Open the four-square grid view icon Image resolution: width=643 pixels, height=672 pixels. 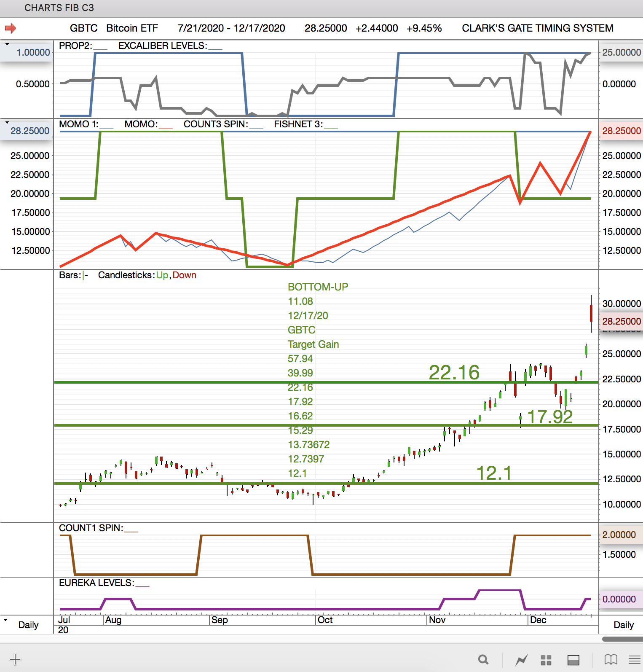tap(546, 660)
